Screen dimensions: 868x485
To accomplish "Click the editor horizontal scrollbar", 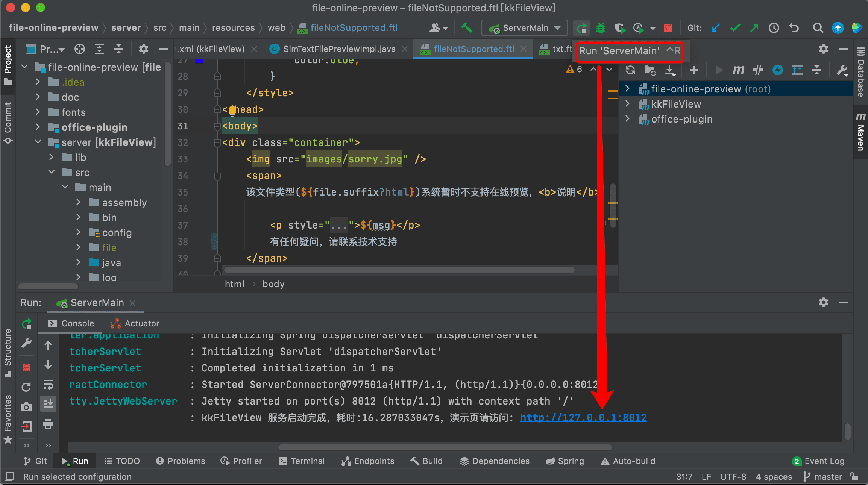I will tap(399, 270).
